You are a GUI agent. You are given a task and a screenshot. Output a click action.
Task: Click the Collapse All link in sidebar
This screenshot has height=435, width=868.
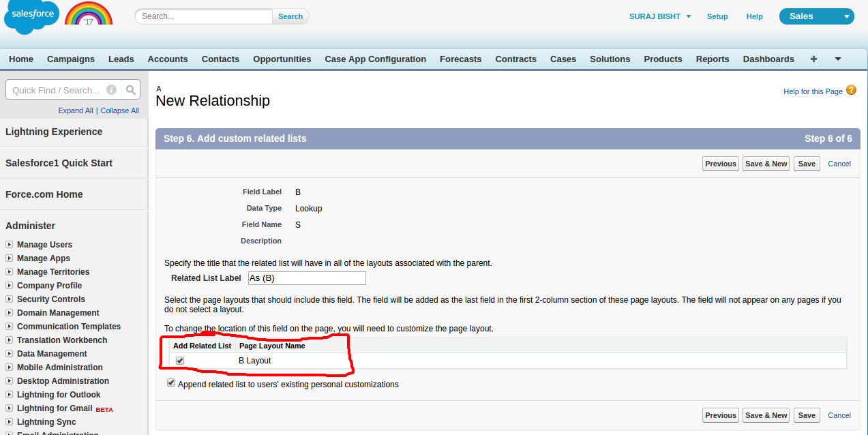point(119,110)
